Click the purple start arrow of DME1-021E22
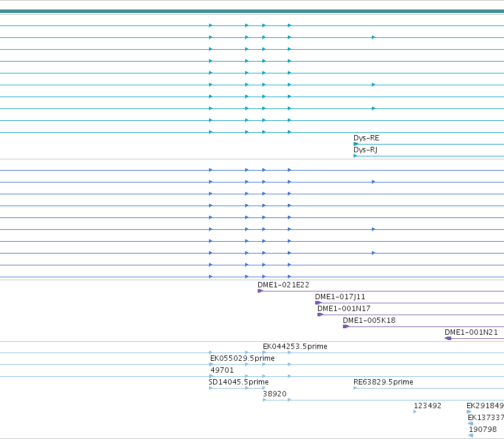The image size is (504, 439). click(x=260, y=291)
